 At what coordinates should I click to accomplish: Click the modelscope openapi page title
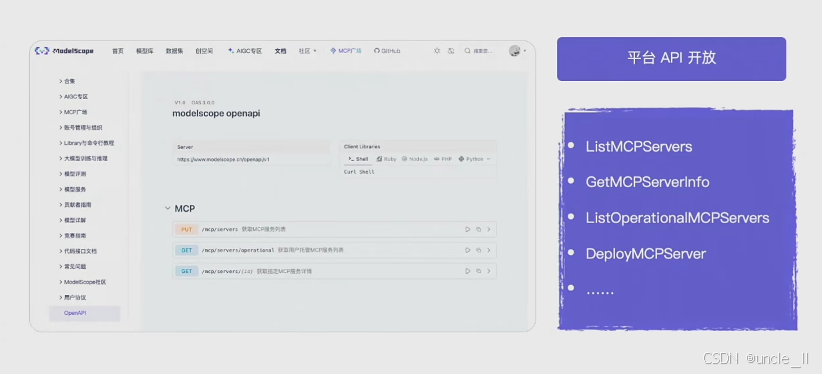(216, 113)
